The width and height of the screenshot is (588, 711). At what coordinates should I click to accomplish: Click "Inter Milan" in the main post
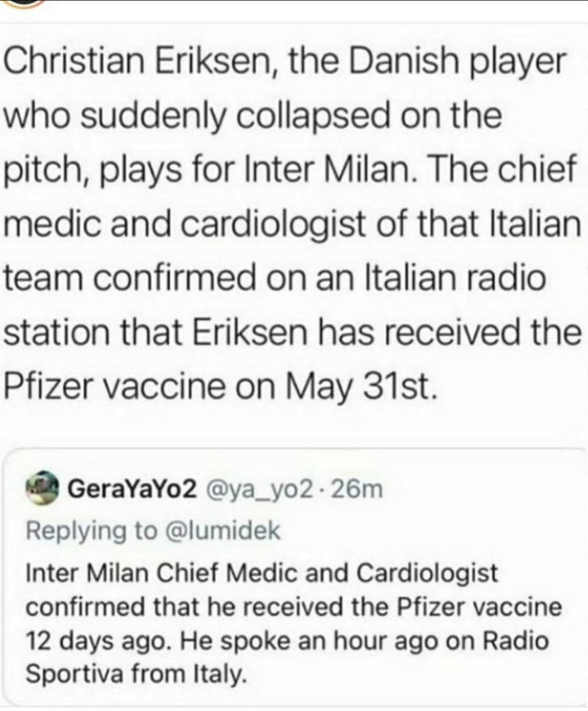point(343,176)
